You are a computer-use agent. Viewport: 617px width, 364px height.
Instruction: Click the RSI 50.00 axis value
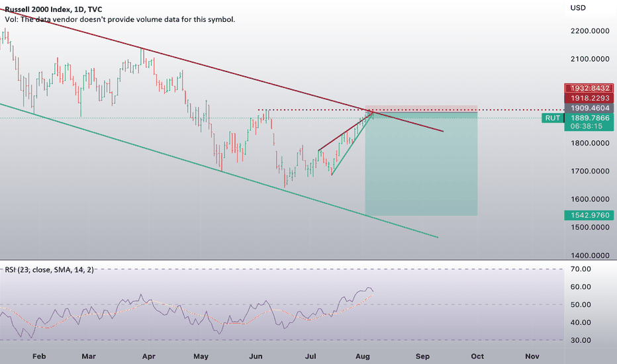pos(581,304)
